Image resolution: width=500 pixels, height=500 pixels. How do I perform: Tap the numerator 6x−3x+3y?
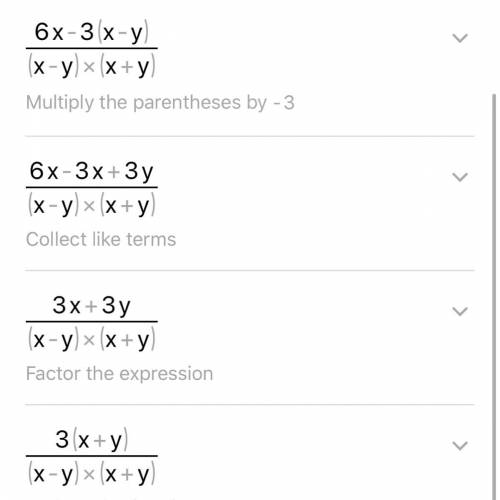click(91, 172)
